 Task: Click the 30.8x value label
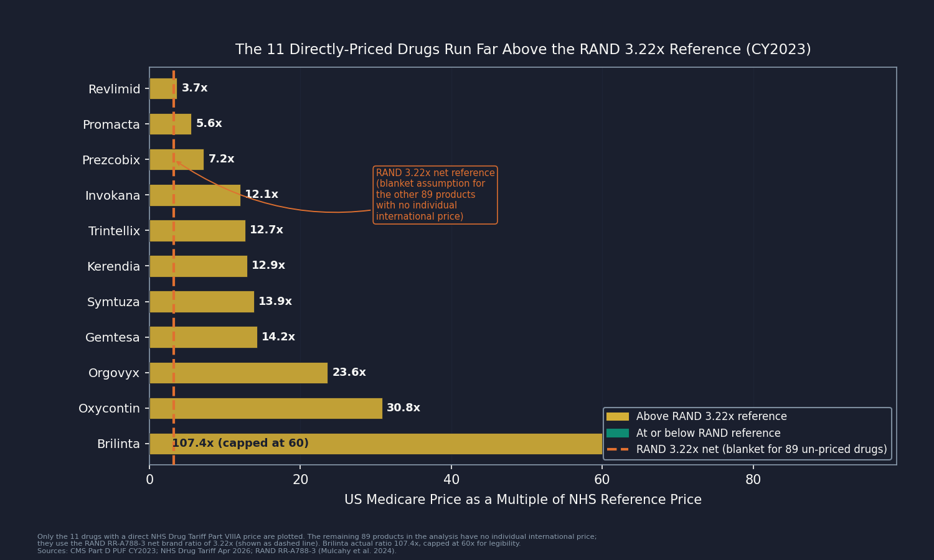pyautogui.click(x=403, y=408)
